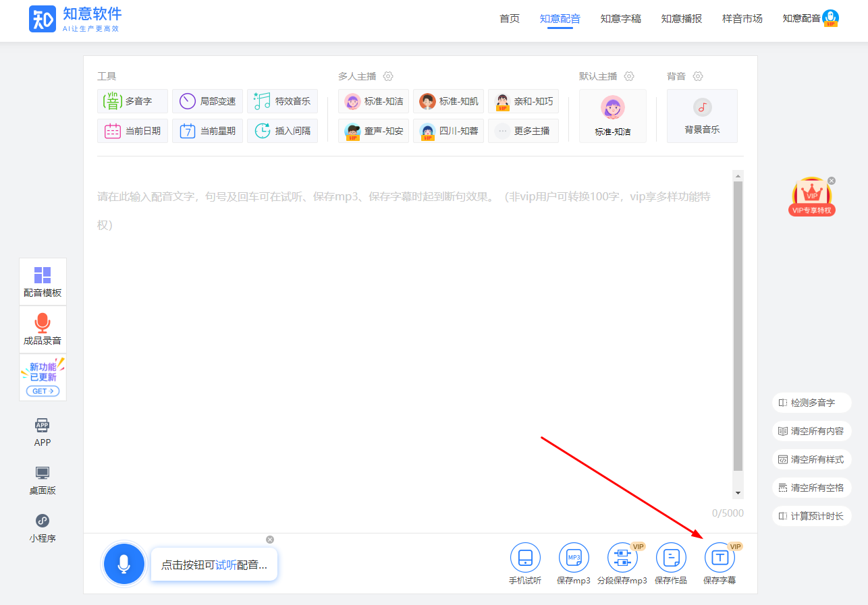Image resolution: width=868 pixels, height=605 pixels.
Task: Click the blue microphone preview button
Action: 124,563
